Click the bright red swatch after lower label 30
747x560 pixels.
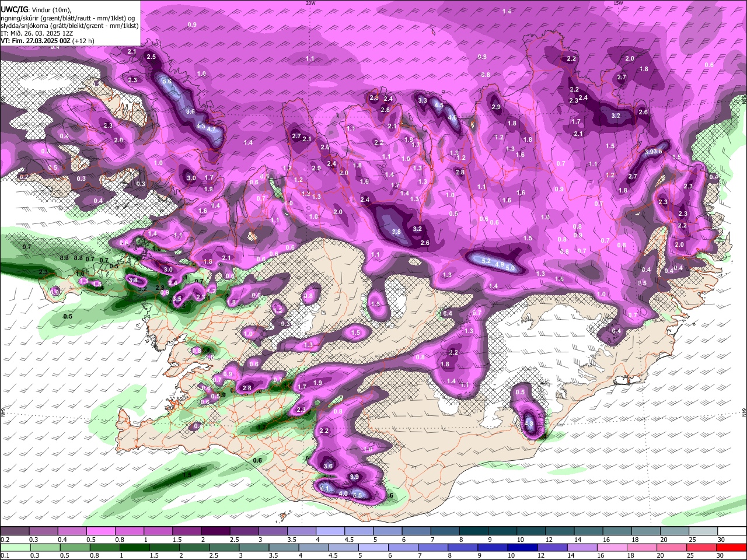point(731,547)
